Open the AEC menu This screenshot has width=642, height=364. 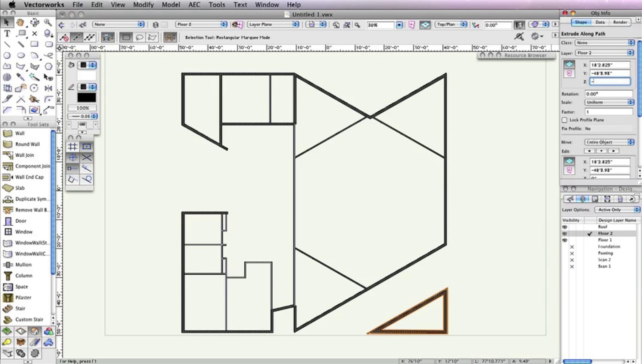[x=194, y=5]
